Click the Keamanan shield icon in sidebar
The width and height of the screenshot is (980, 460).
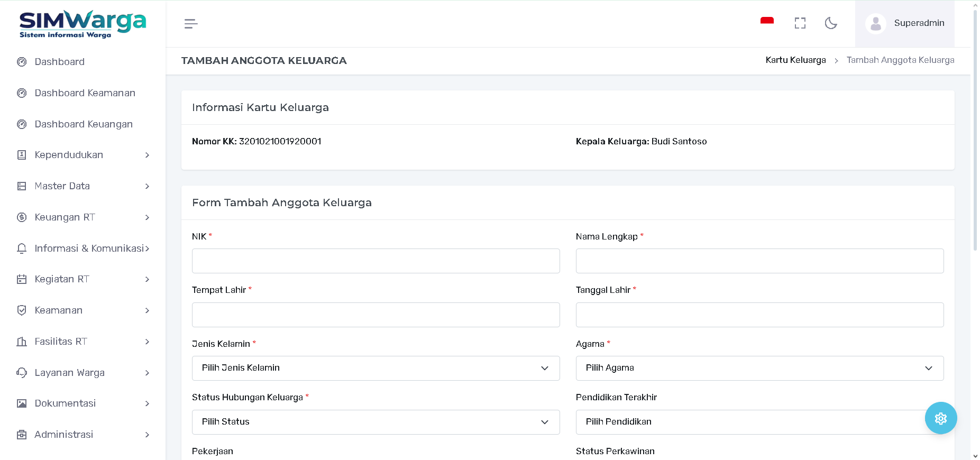click(x=22, y=310)
